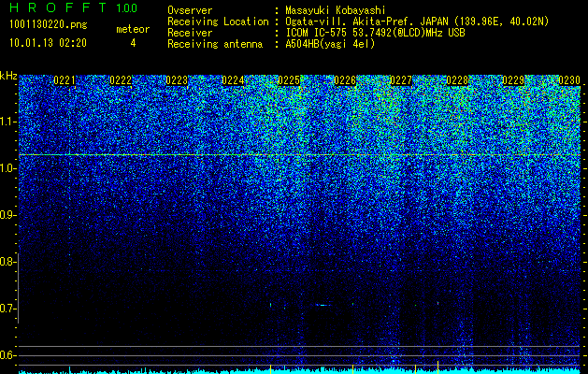
Task: Click the 0.9 kHz axis label
Action: tap(7, 215)
